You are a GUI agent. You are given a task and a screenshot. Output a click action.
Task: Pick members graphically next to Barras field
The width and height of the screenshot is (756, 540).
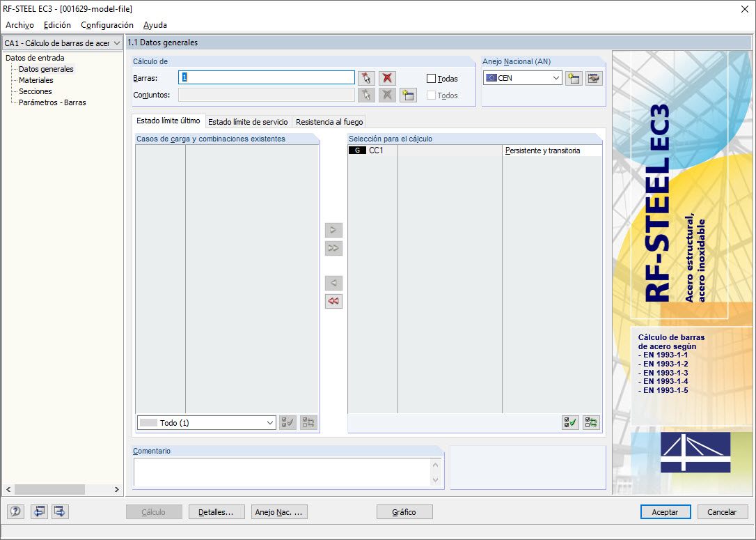366,78
